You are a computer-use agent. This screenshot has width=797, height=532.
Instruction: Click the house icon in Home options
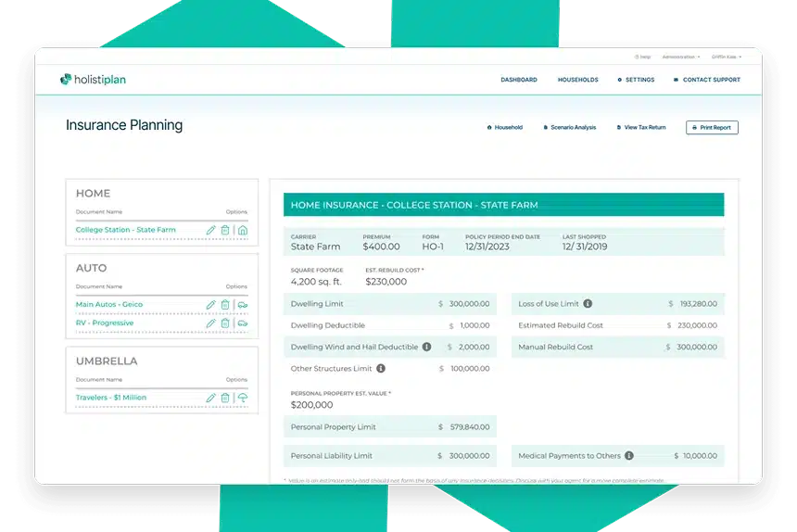pos(242,230)
